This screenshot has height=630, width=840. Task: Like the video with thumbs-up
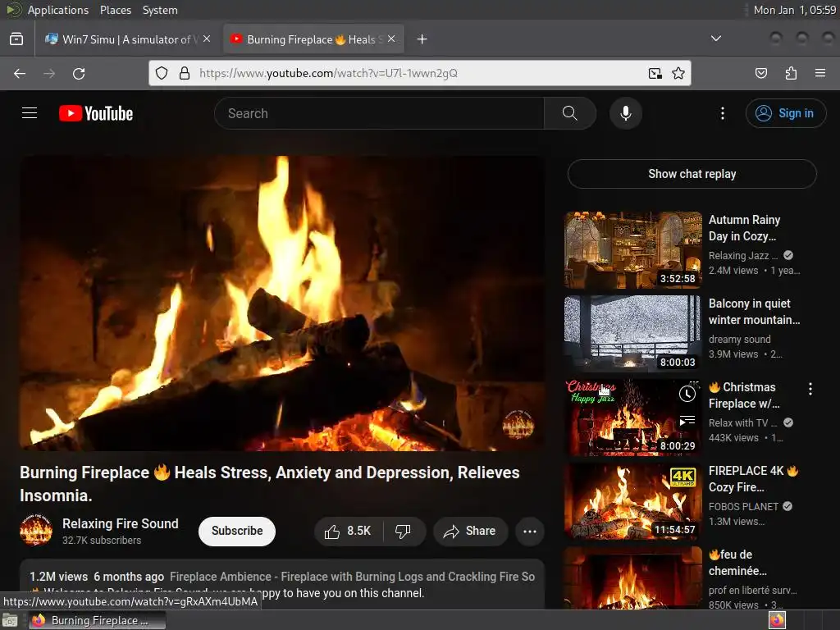348,531
